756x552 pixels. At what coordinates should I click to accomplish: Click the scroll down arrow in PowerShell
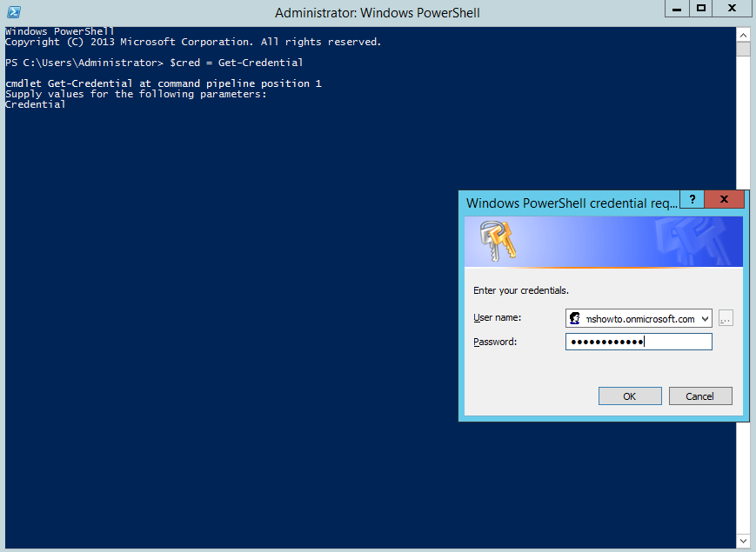[743, 541]
